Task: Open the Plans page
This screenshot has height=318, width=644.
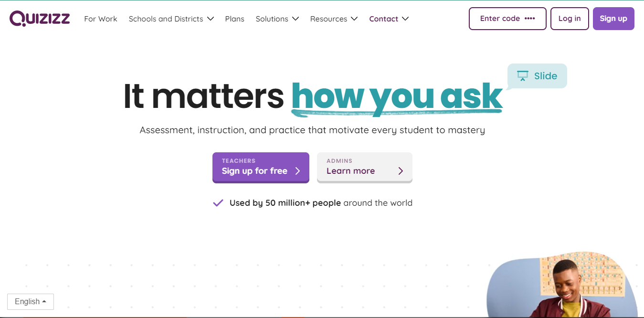Action: [x=234, y=19]
